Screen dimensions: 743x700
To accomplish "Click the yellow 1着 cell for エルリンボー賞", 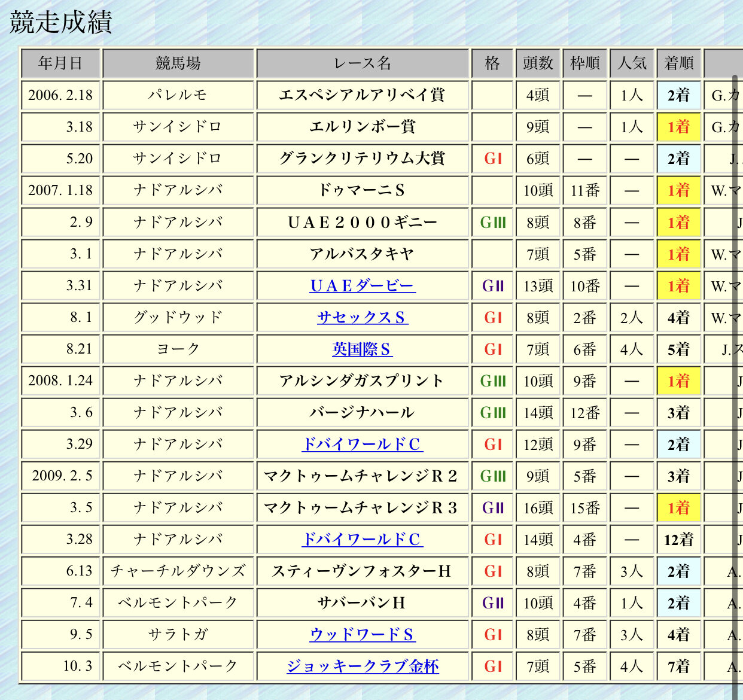I will pyautogui.click(x=679, y=127).
